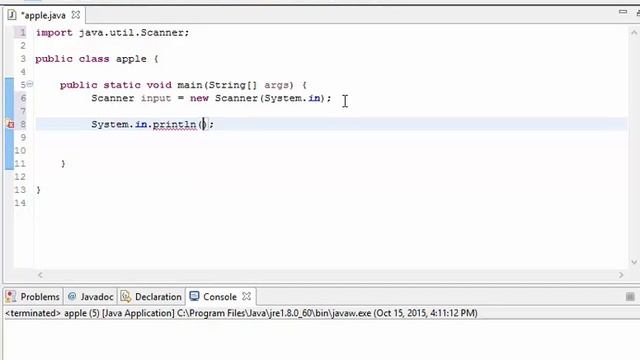Click inside the empty console output area
The image size is (640, 360).
321,340
